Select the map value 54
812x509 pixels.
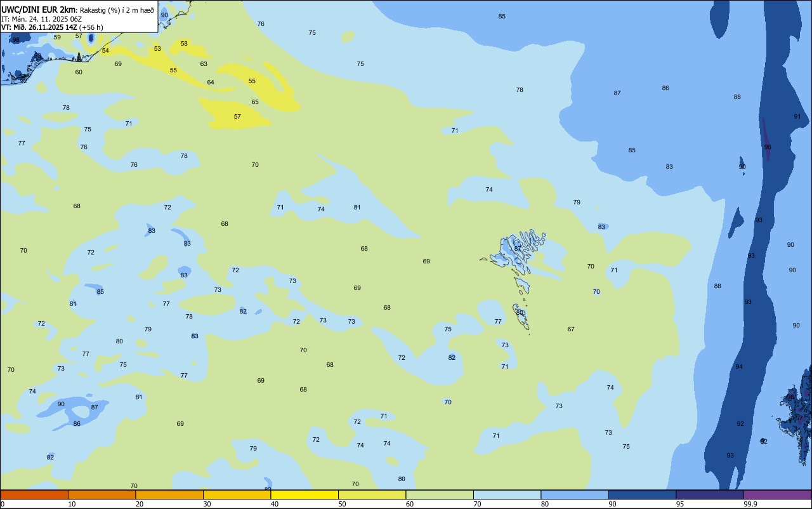pos(105,51)
